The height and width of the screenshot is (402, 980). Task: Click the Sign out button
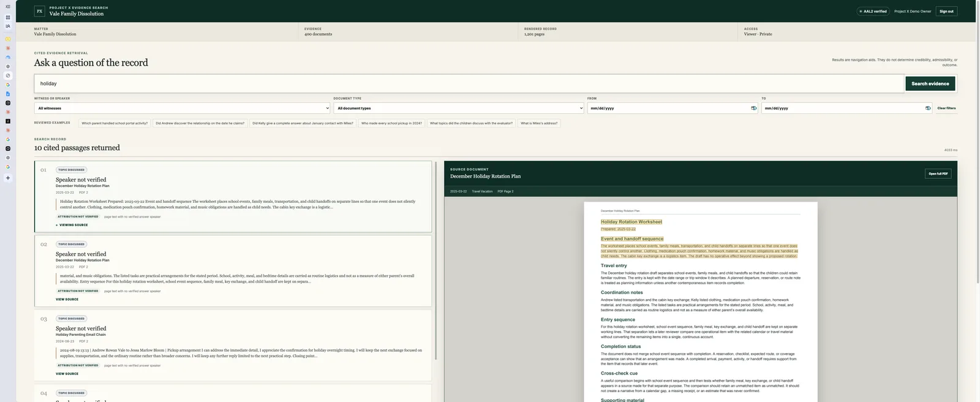point(946,11)
